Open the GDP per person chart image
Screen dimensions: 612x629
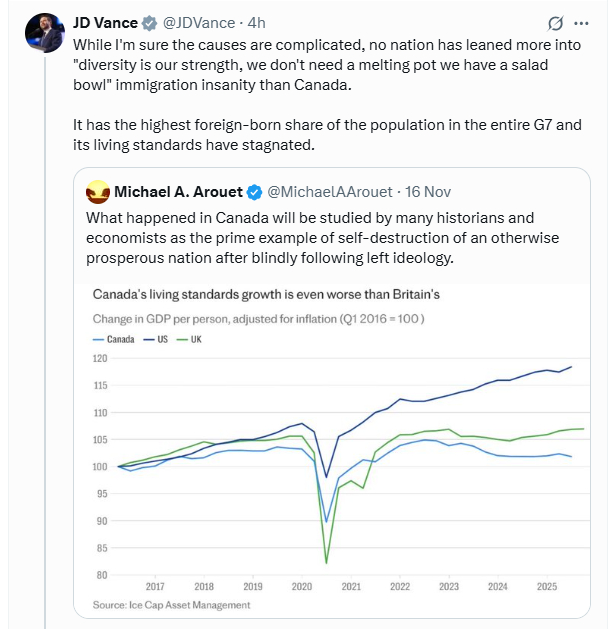tap(340, 470)
